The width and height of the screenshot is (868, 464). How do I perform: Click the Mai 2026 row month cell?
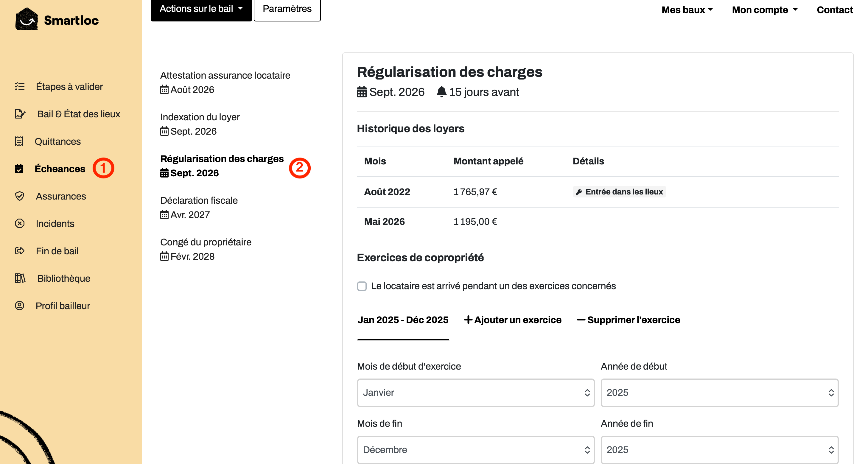tap(384, 222)
